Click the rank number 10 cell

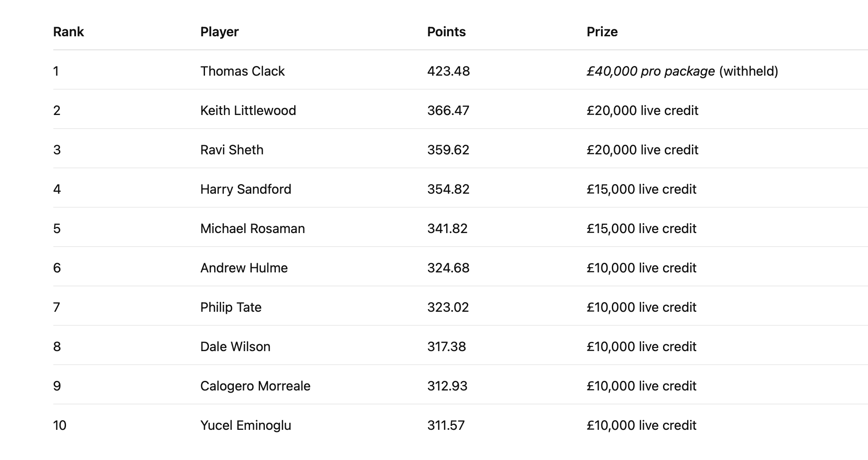tap(59, 425)
